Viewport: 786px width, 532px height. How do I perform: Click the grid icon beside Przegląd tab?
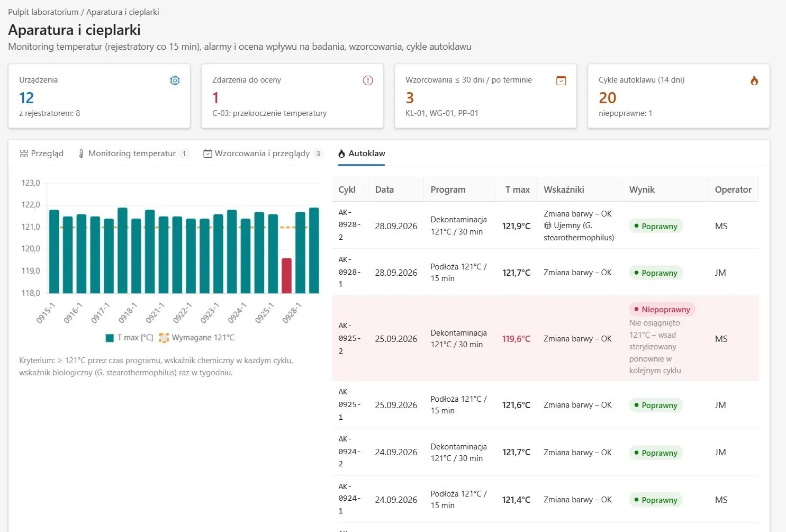coord(24,154)
